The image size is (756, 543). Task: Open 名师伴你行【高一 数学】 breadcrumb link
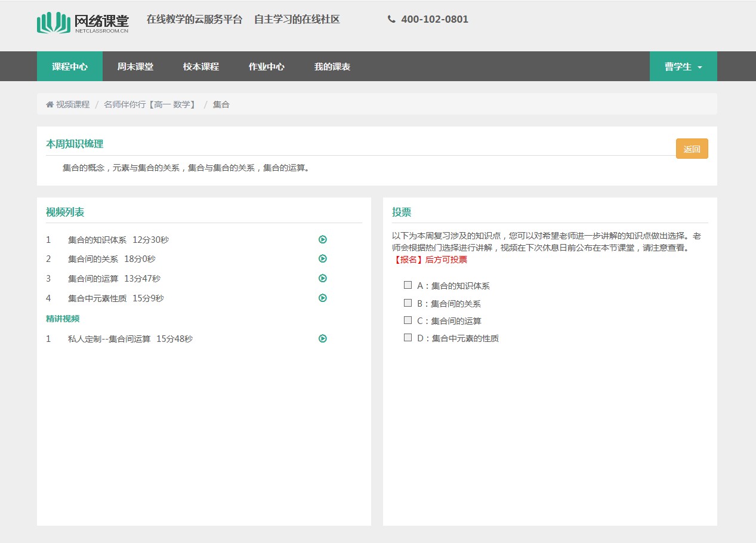click(150, 104)
